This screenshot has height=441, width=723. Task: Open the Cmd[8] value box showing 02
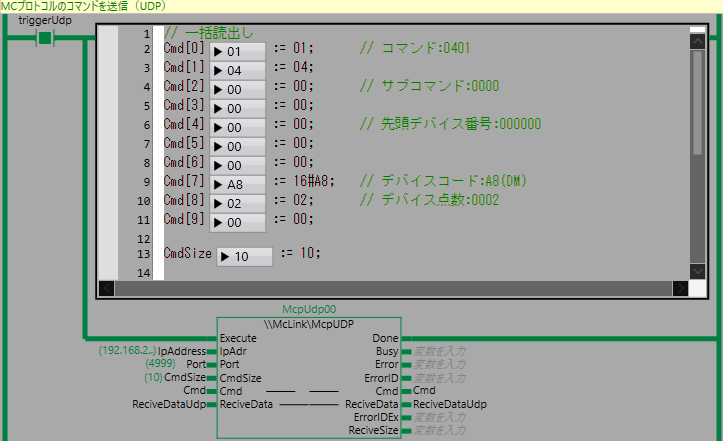point(238,202)
